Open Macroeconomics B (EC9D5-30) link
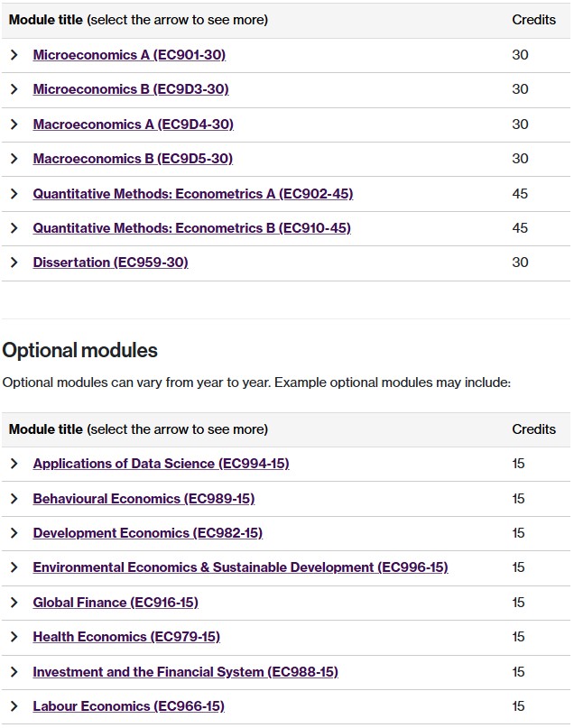The height and width of the screenshot is (728, 574). [x=133, y=159]
